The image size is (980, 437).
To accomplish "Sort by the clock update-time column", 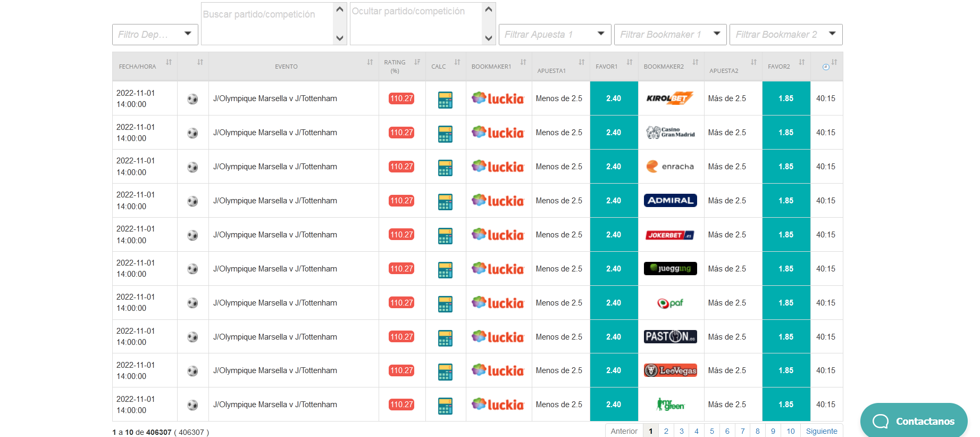I will point(827,66).
